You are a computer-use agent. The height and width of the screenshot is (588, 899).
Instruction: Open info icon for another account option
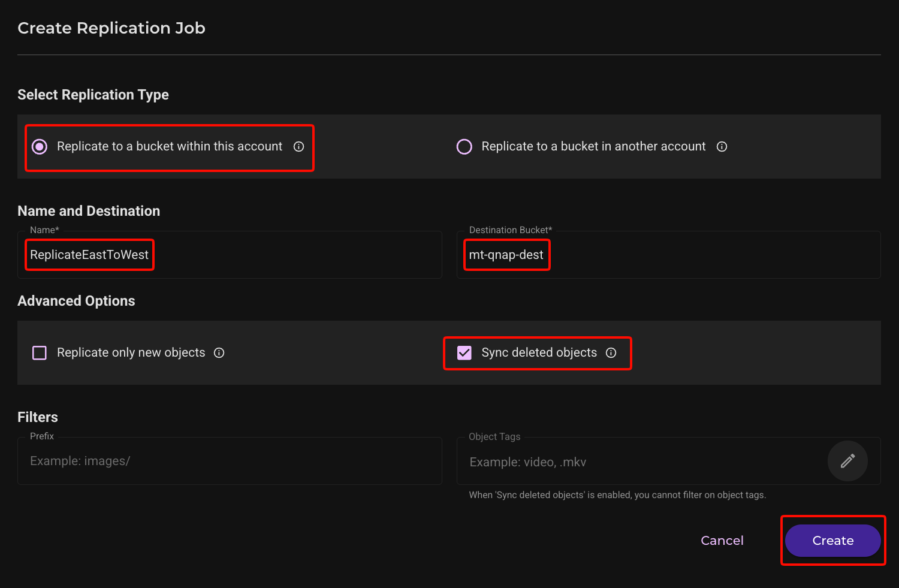point(722,147)
